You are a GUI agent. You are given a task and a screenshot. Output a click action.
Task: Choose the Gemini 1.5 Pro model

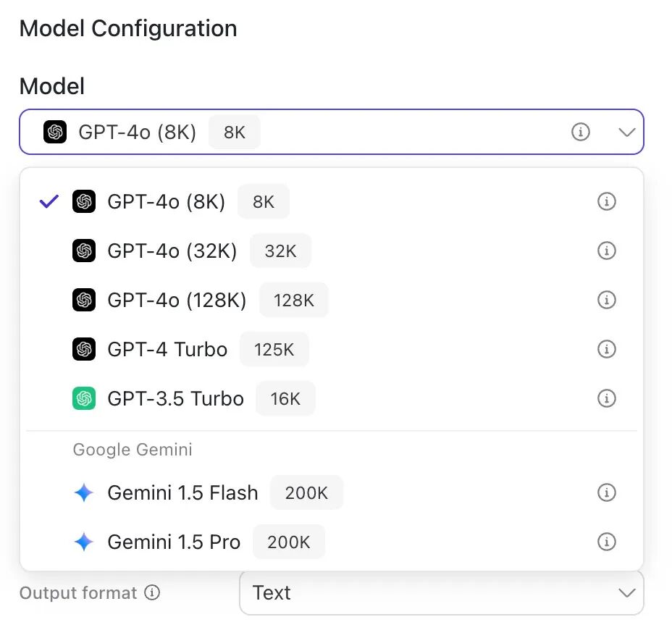point(174,542)
